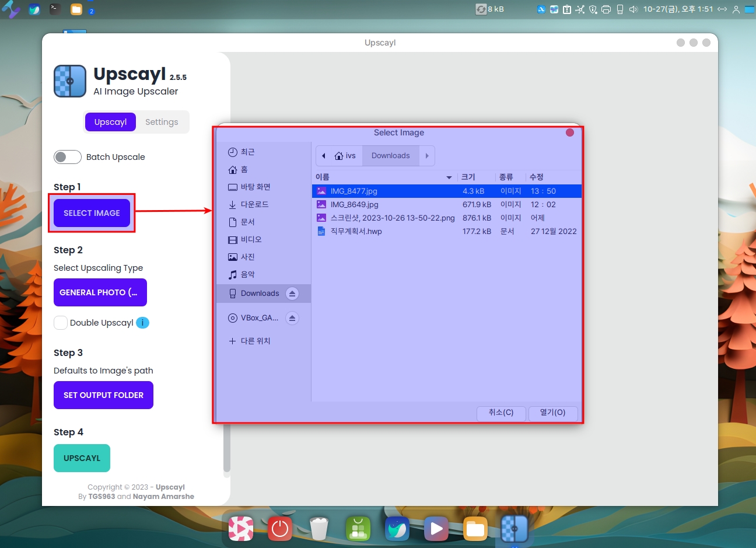Screen dimensions: 756x548
Task: Click the power icon in the dock
Action: [280, 529]
